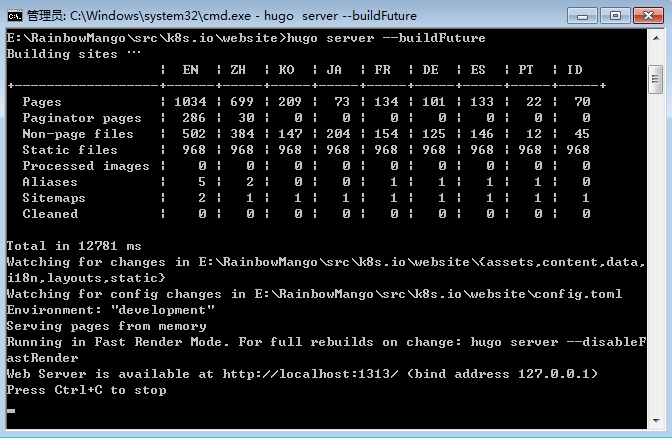
Task: Click the 'hugo server --buildFuture' command text
Action: click(x=386, y=38)
